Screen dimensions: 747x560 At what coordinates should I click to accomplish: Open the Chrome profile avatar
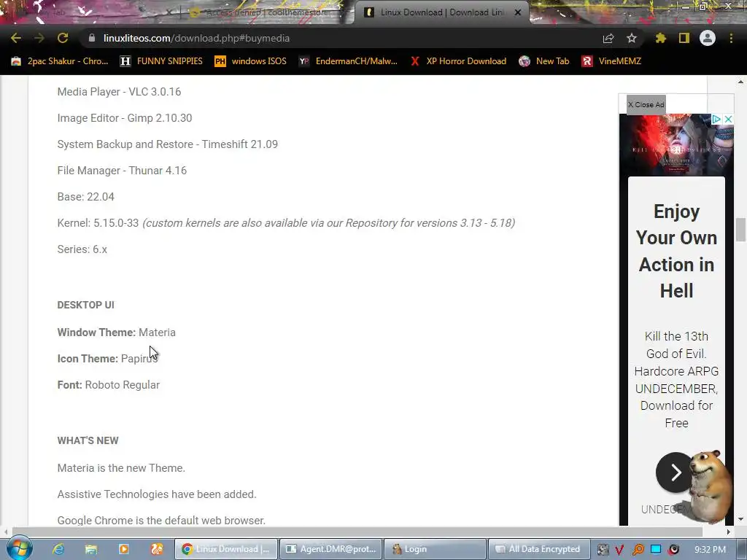coord(708,38)
